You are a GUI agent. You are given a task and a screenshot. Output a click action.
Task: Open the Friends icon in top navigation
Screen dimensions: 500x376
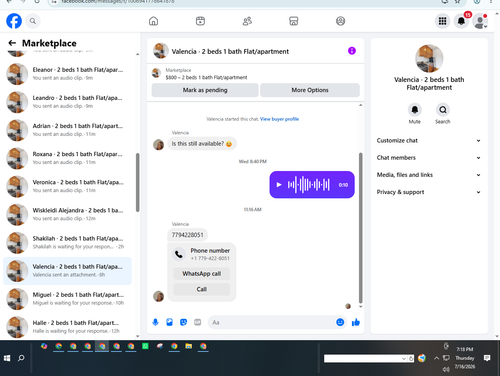(247, 21)
